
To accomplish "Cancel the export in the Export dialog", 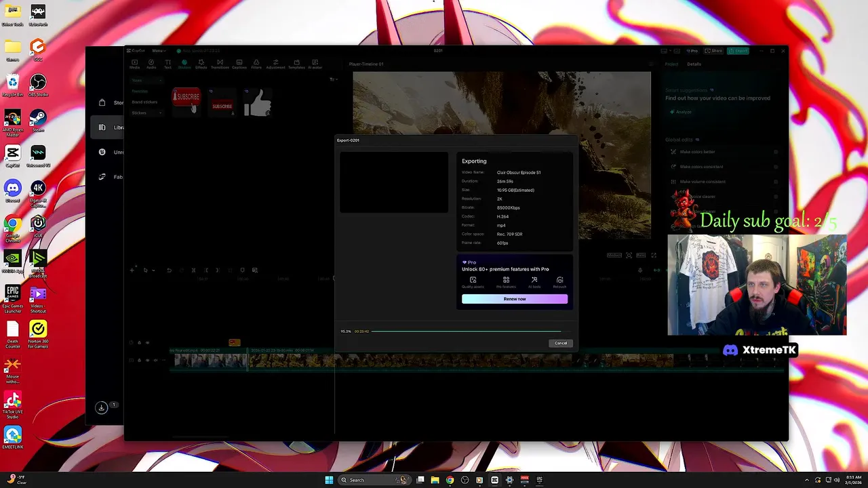I will [561, 343].
